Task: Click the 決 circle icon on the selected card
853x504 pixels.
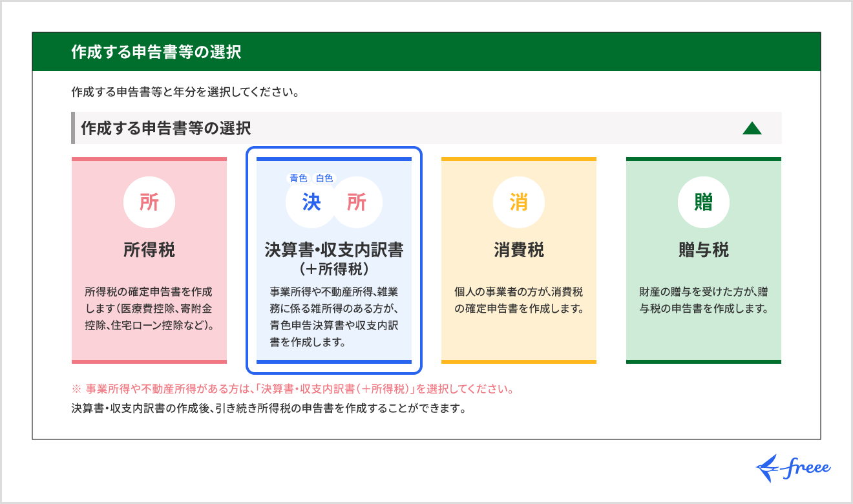Action: [x=312, y=202]
